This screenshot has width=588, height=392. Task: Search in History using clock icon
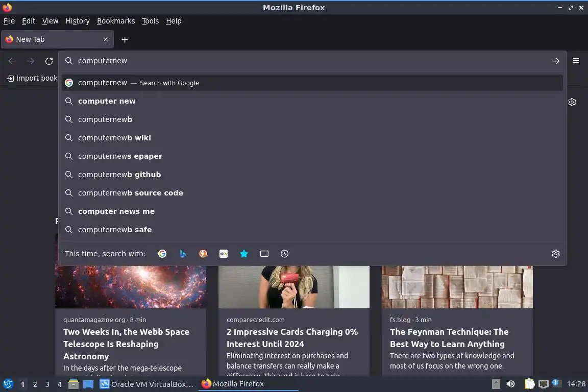(285, 254)
